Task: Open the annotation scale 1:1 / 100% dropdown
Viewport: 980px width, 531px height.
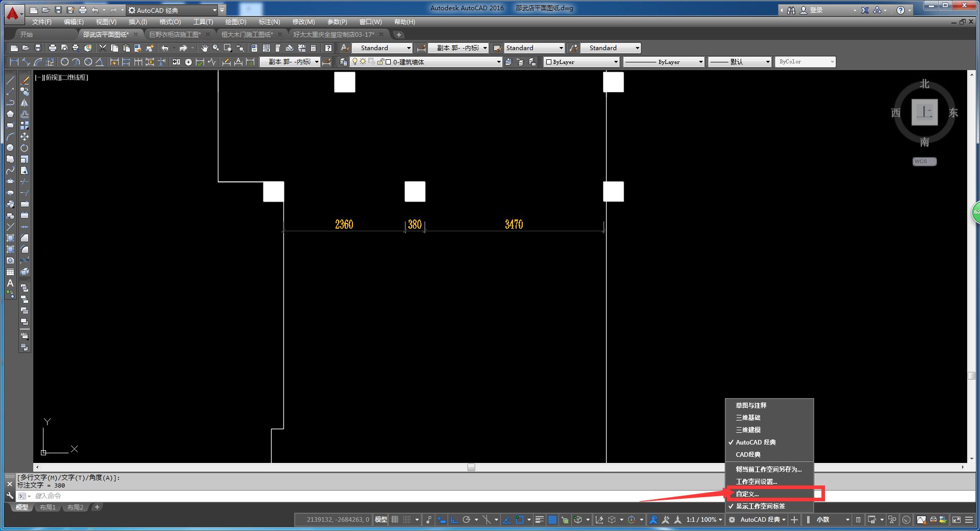Action: pos(704,520)
